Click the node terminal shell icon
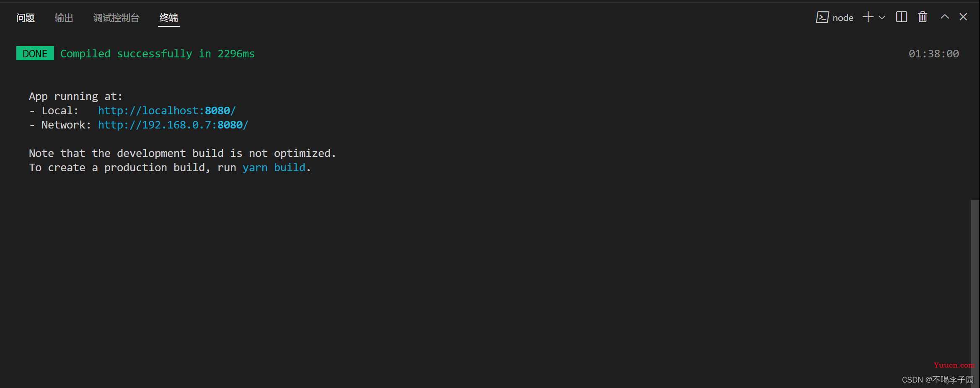This screenshot has height=388, width=980. (x=822, y=17)
